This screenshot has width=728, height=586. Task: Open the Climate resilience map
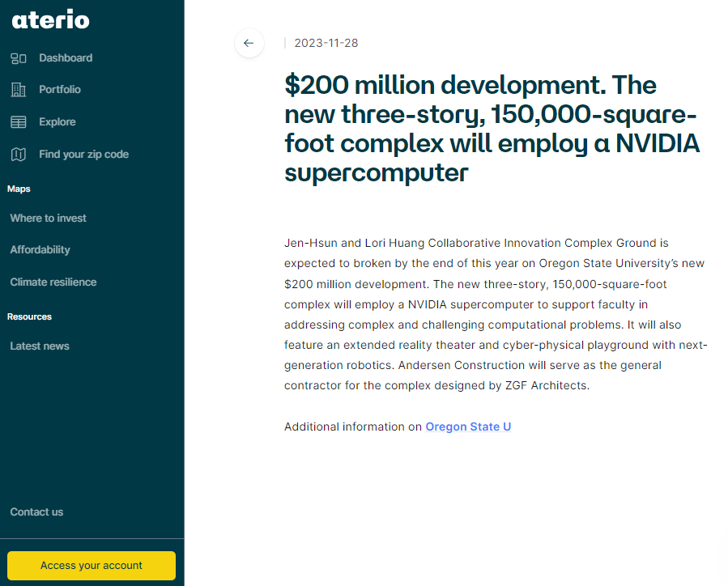[x=53, y=282]
